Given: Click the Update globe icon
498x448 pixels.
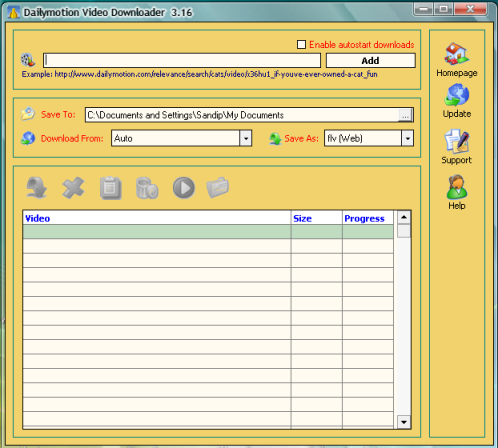Looking at the screenshot, I should pyautogui.click(x=456, y=95).
